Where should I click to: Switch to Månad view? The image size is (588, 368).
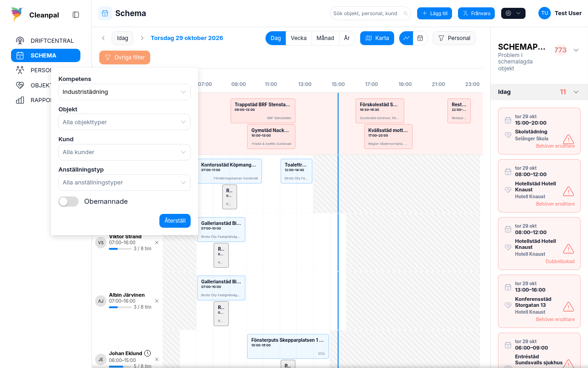[x=325, y=38]
